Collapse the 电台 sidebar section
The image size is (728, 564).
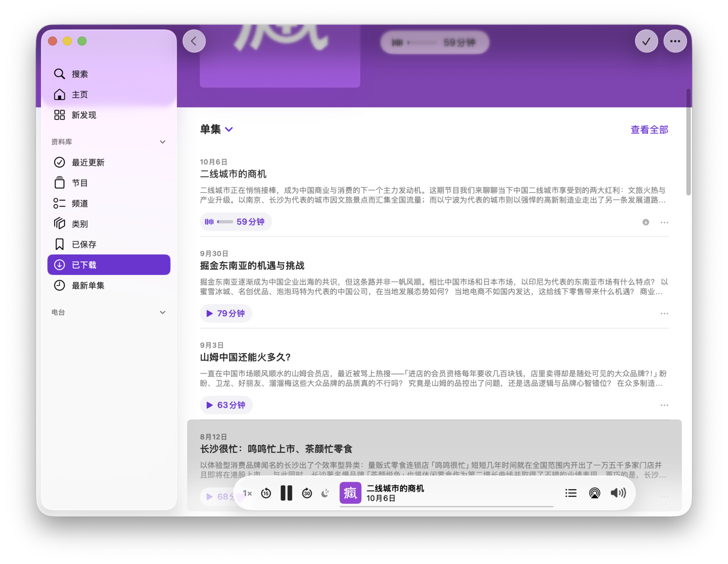click(162, 312)
